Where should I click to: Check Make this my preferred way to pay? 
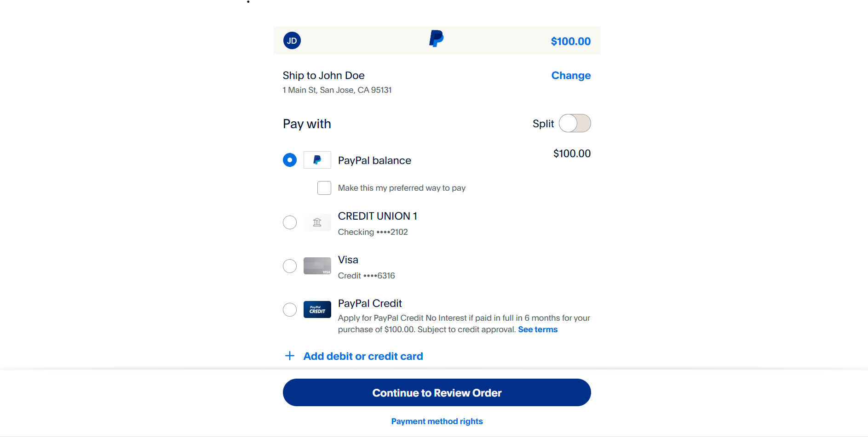pos(324,188)
